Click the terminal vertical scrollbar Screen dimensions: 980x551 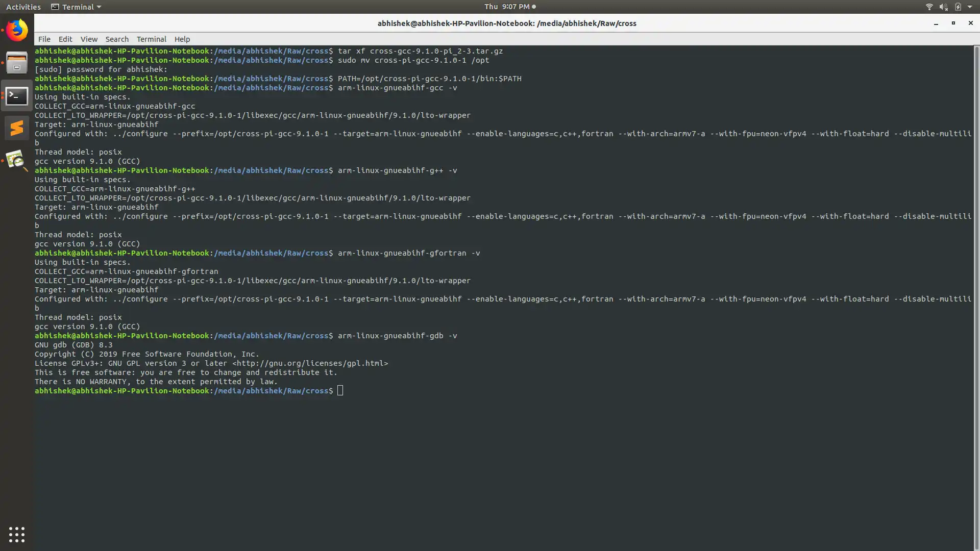[x=976, y=296]
